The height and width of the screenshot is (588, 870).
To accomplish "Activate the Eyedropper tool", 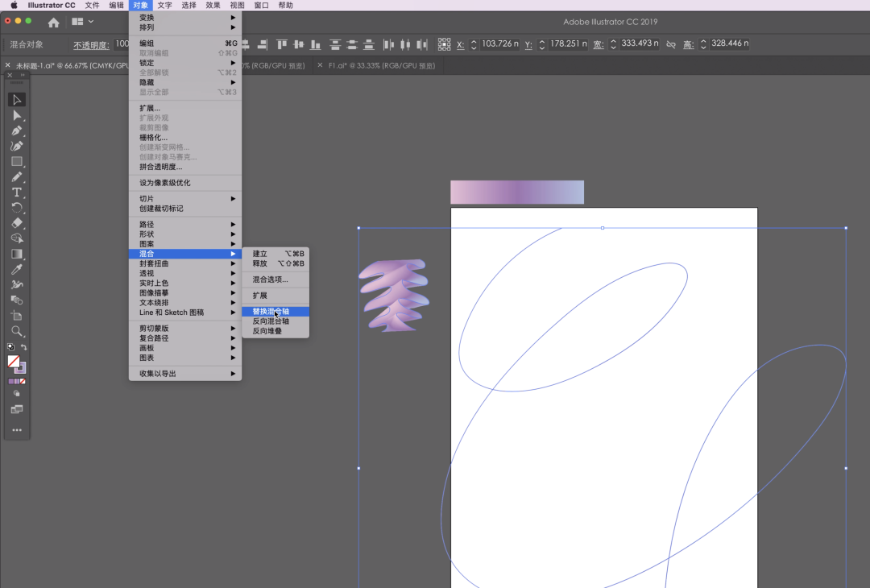I will pos(17,269).
